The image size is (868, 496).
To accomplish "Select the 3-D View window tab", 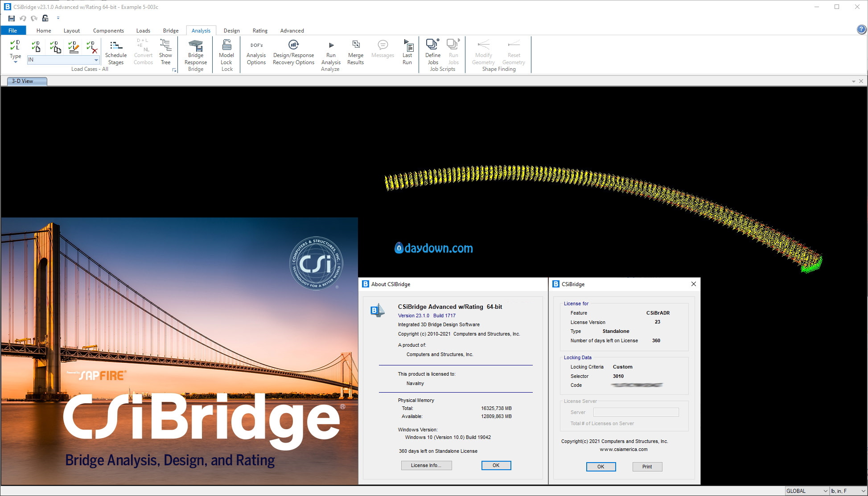I will click(x=27, y=81).
